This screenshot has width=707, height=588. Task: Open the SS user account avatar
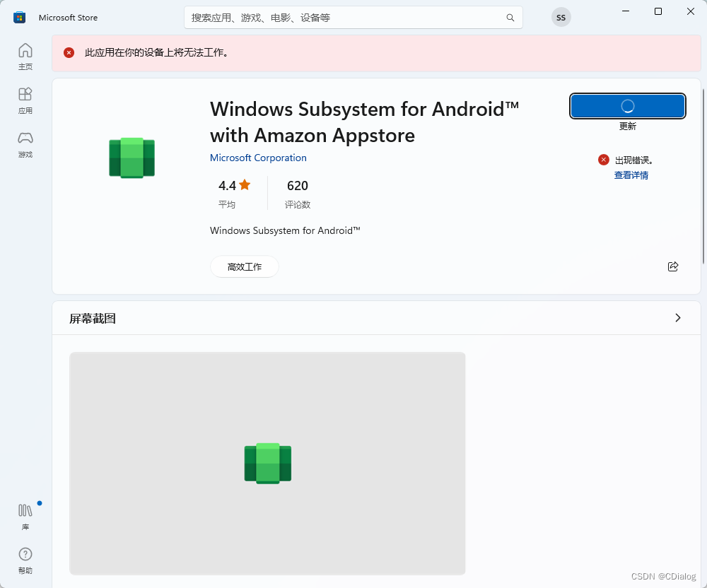click(x=561, y=18)
